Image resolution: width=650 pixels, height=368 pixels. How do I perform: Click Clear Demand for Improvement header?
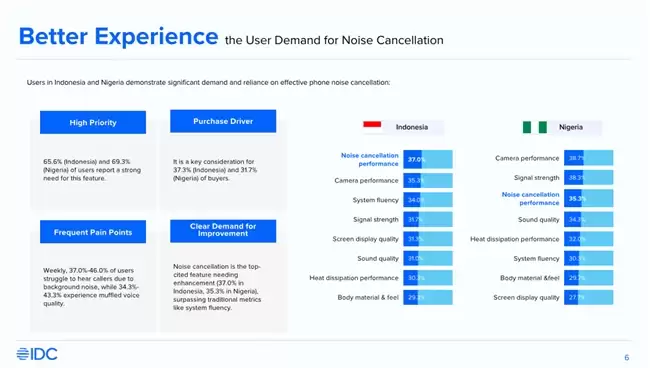[223, 231]
